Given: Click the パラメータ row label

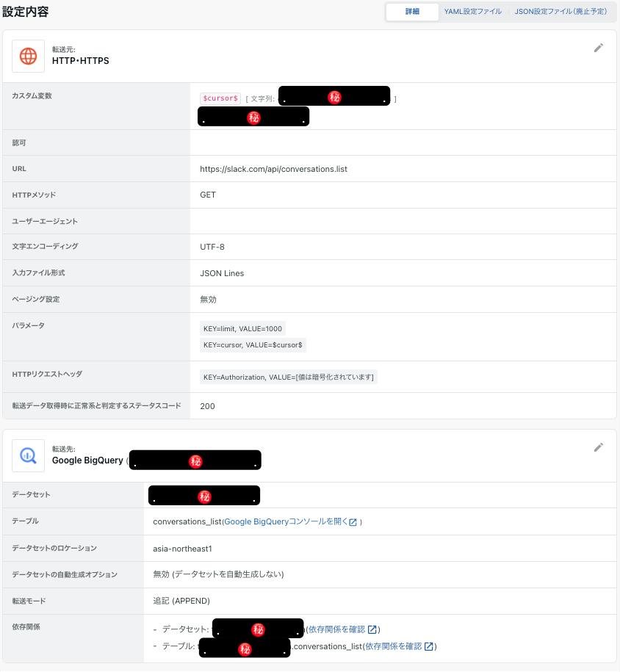Looking at the screenshot, I should [29, 325].
